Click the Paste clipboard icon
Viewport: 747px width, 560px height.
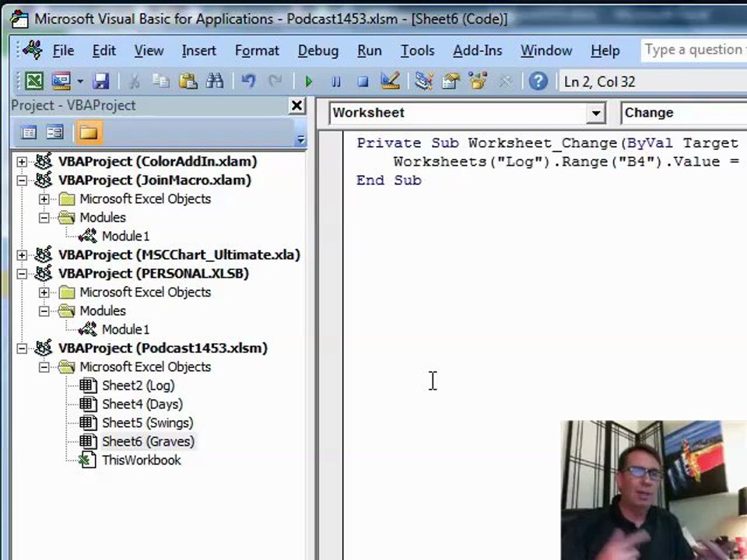188,81
